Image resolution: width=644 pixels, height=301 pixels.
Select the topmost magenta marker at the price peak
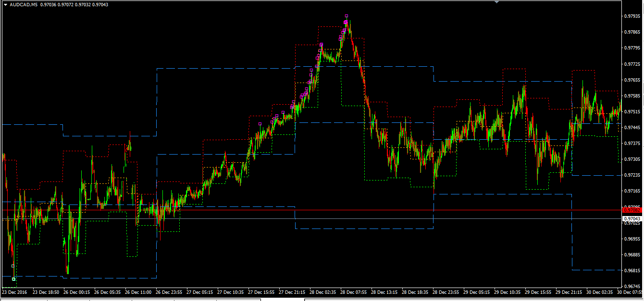pyautogui.click(x=346, y=16)
